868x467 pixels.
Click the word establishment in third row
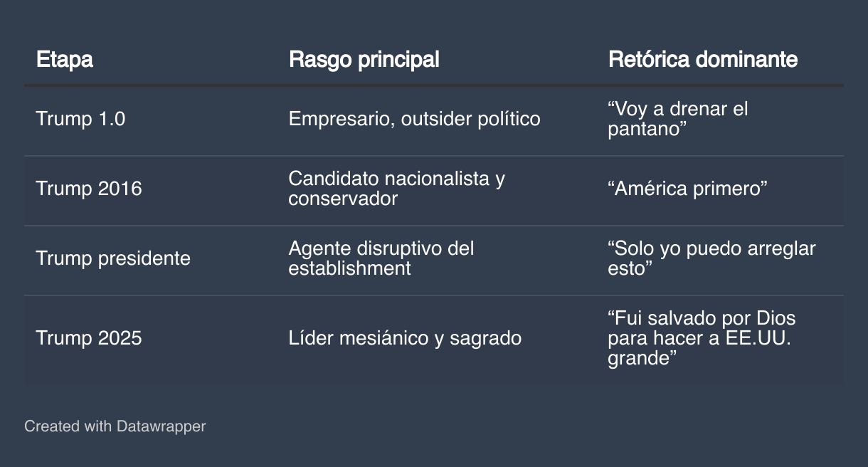349,268
